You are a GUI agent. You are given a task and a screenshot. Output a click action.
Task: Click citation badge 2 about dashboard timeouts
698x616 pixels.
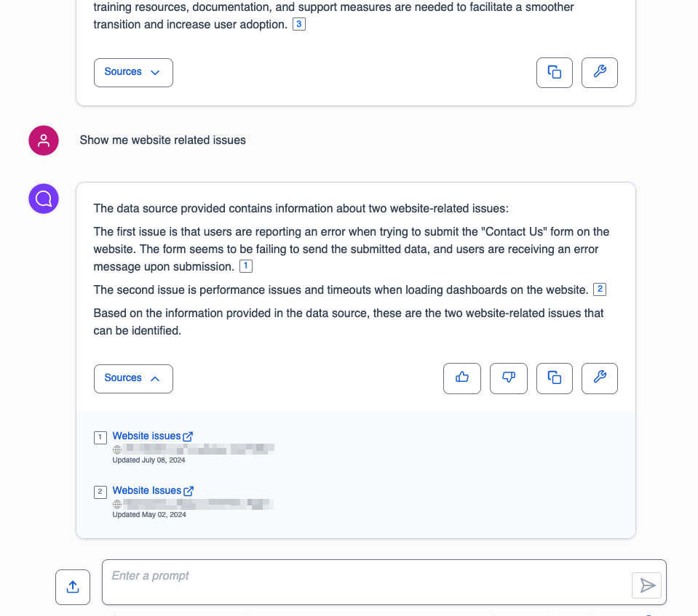599,289
